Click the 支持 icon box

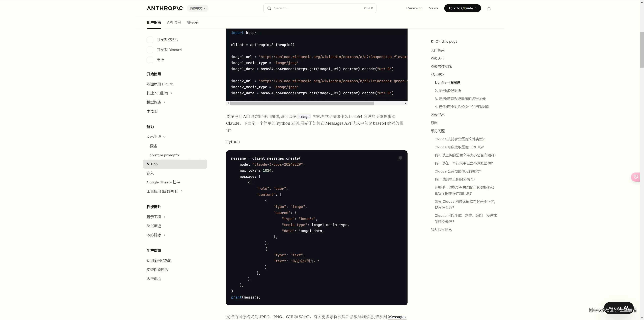coord(150,60)
